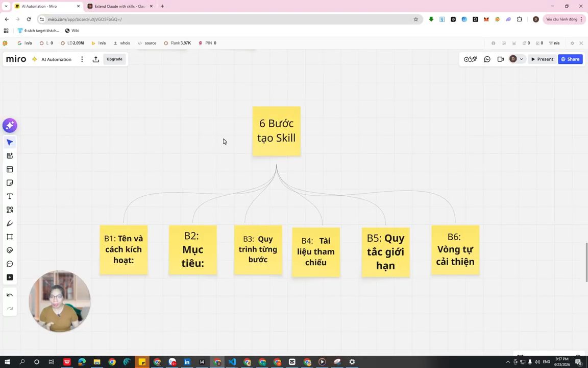Open the Windows Start menu
This screenshot has width=588, height=368.
(x=7, y=362)
